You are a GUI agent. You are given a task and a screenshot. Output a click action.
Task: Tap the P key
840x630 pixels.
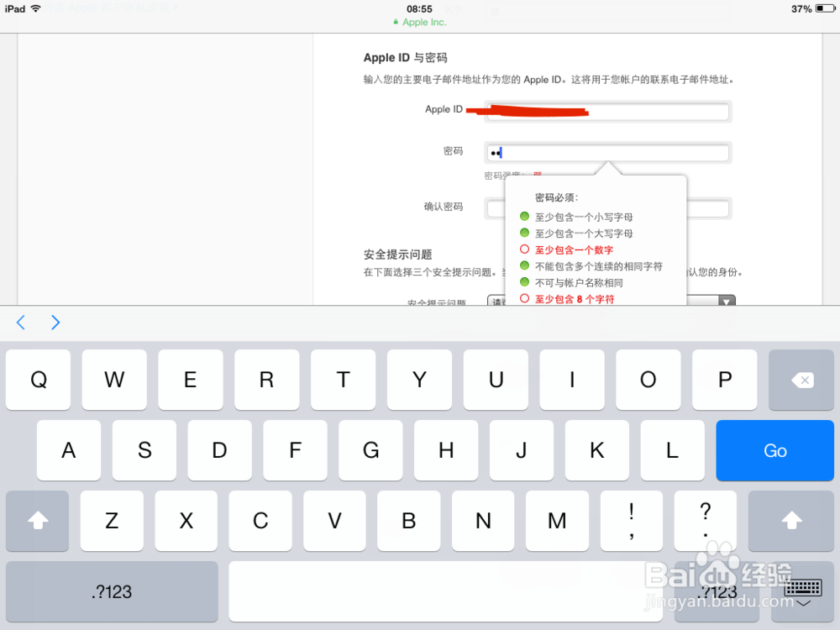pos(724,380)
